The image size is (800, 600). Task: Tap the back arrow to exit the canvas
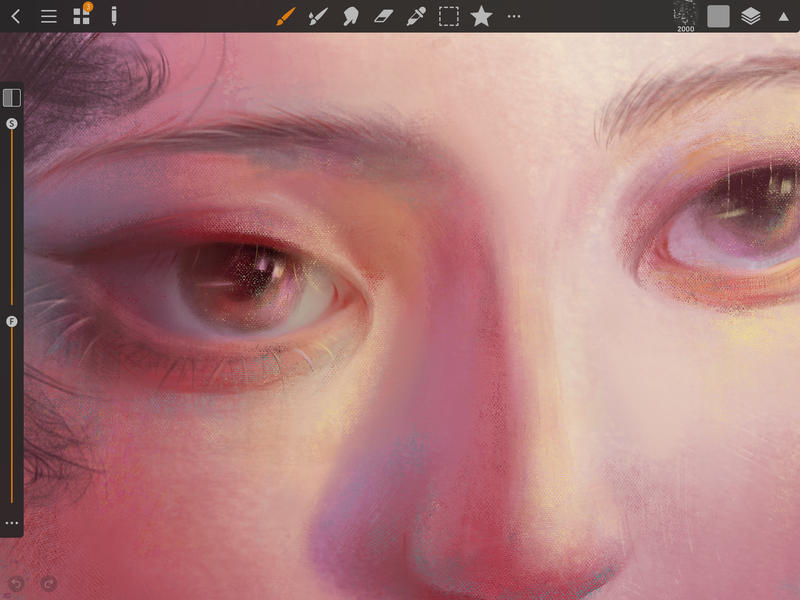coord(15,16)
